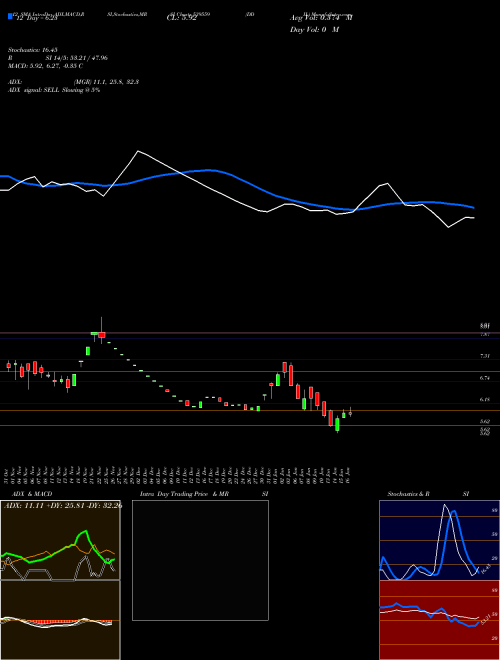Click the lowest green candle near 5.62

pos(337,424)
